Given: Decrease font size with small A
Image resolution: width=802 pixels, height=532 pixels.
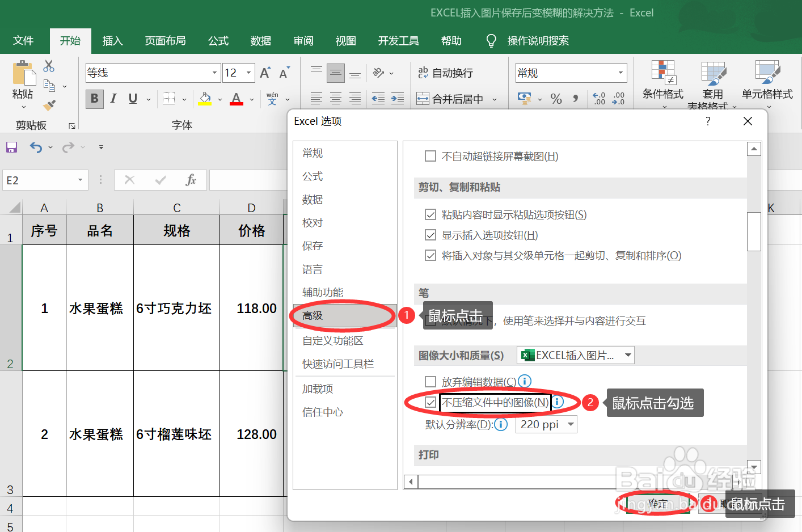Looking at the screenshot, I should click(x=284, y=73).
